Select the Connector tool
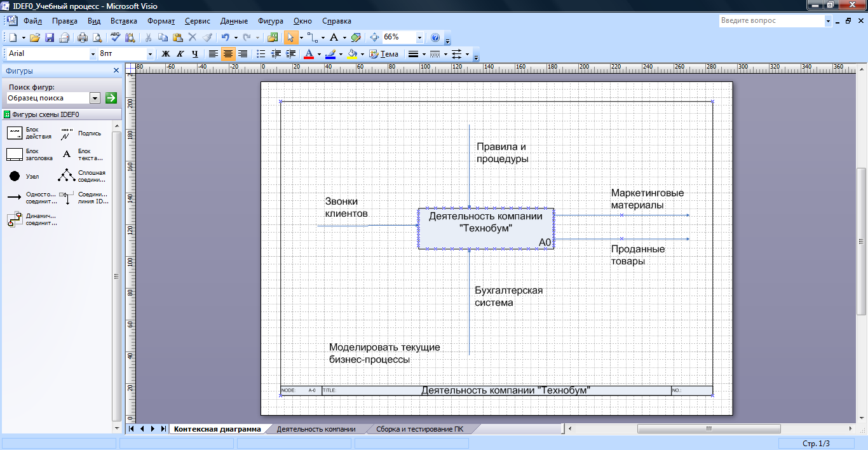 click(x=312, y=37)
